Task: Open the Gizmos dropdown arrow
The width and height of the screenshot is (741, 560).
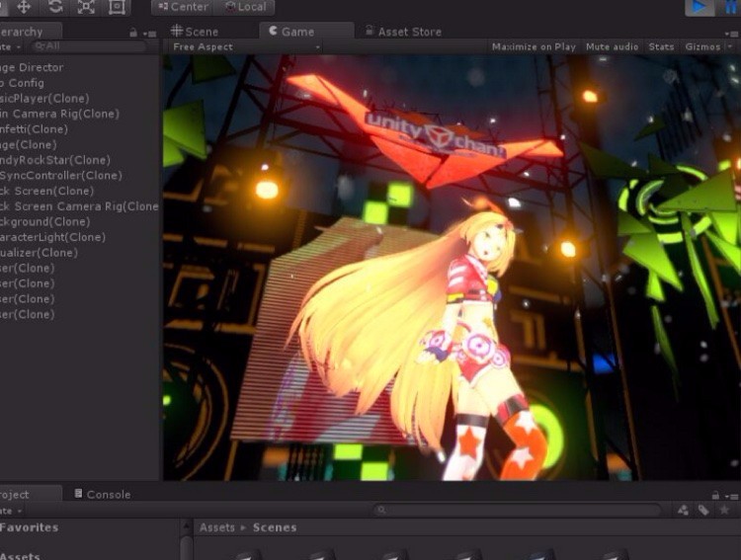Action: 730,46
